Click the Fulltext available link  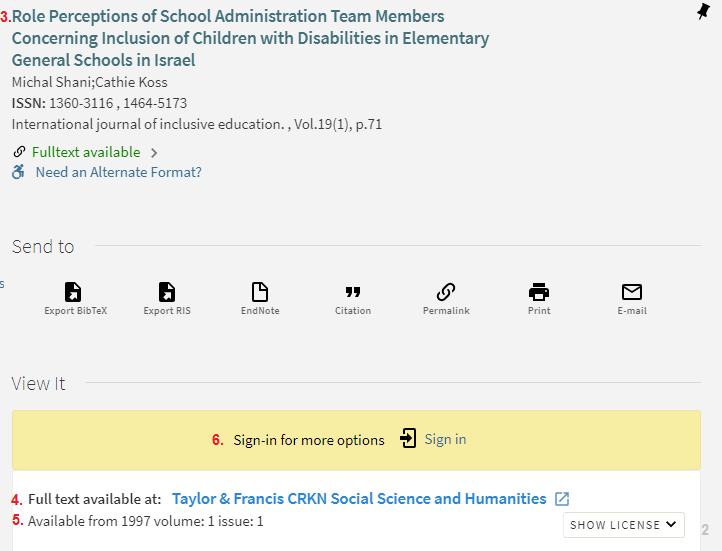click(86, 152)
